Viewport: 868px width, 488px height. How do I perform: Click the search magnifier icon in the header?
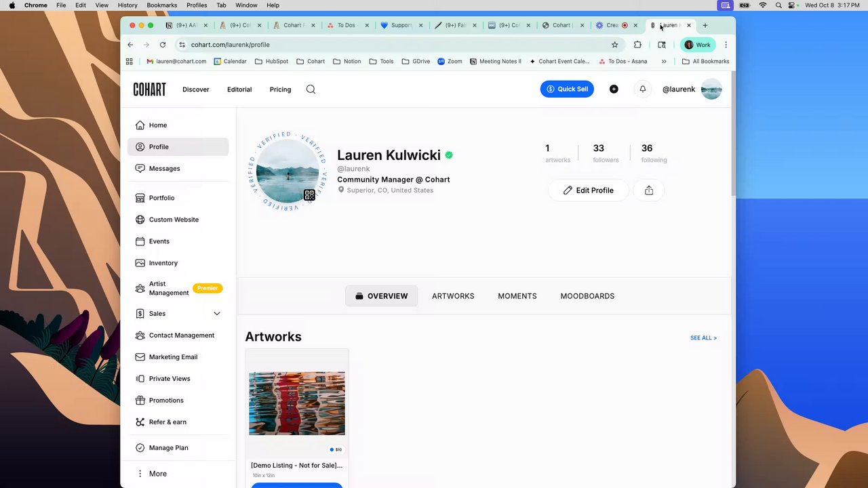[311, 89]
